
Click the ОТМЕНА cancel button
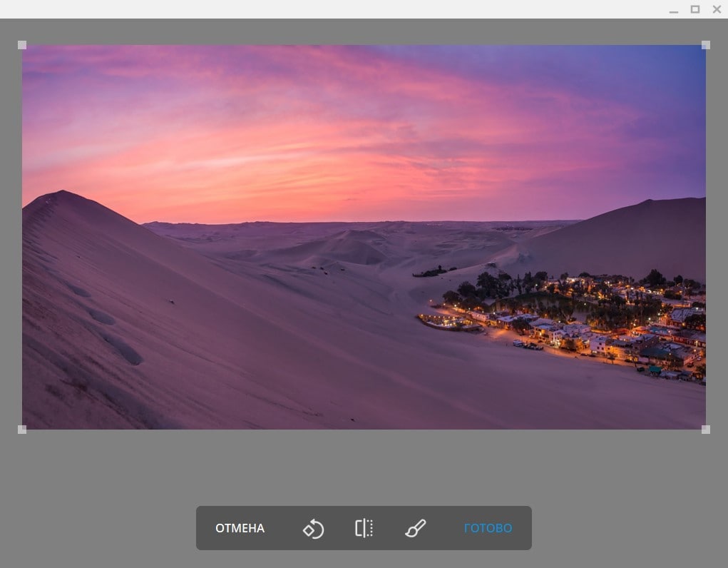click(240, 529)
